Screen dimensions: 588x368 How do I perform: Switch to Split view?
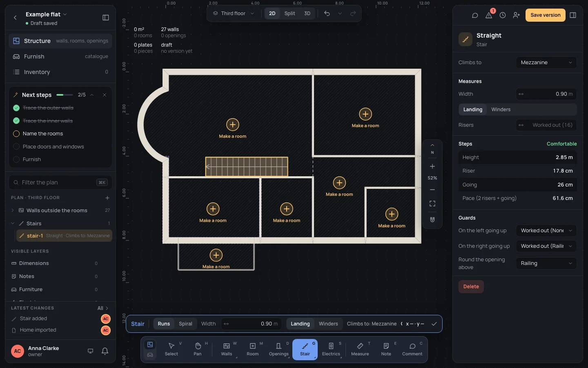(x=290, y=13)
